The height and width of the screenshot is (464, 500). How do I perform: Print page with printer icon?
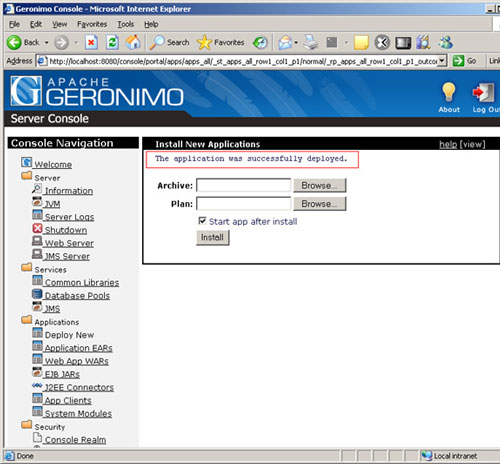pos(311,42)
